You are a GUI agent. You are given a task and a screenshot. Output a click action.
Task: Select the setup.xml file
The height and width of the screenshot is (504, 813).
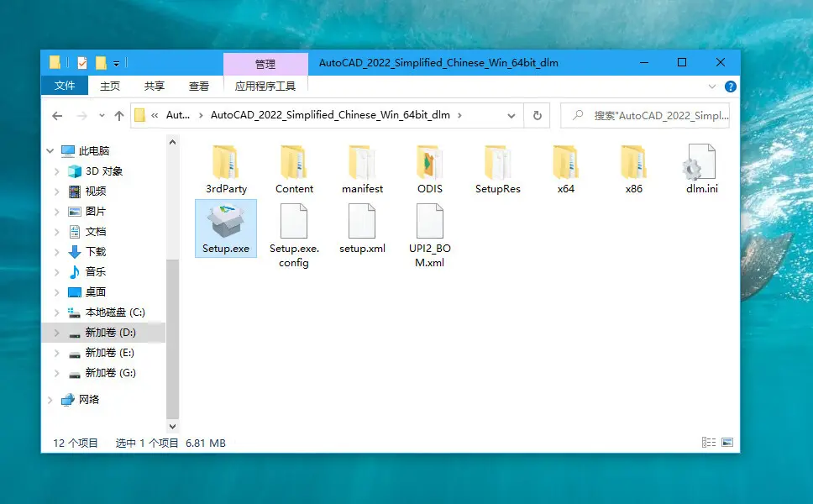point(362,228)
